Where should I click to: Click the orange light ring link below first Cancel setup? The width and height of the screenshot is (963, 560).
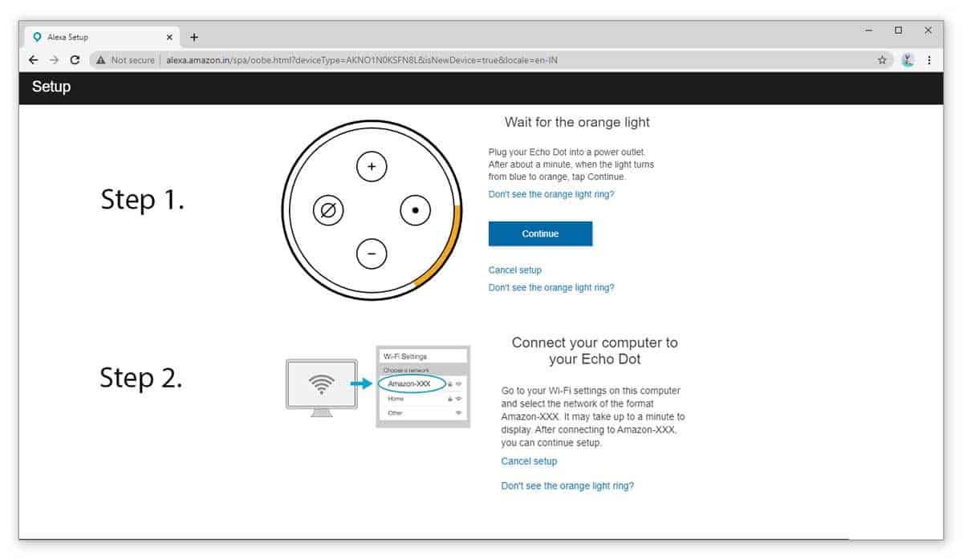click(x=551, y=287)
